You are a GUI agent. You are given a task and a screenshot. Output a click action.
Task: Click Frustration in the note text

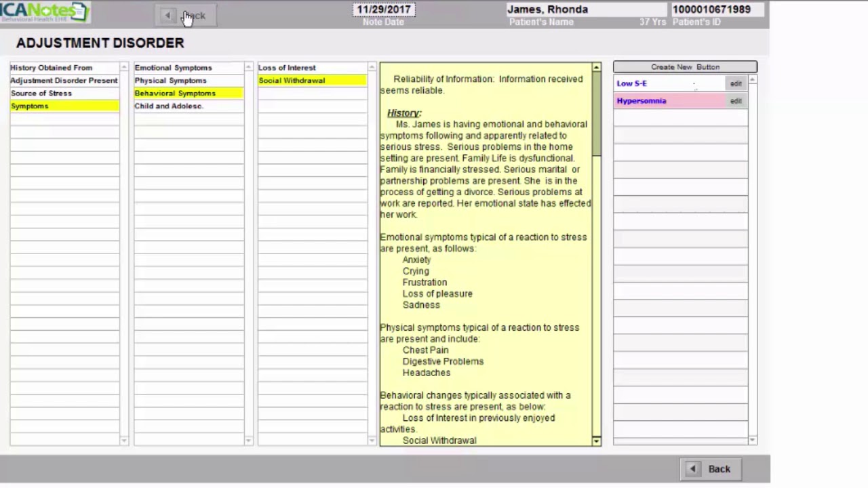[x=425, y=283]
